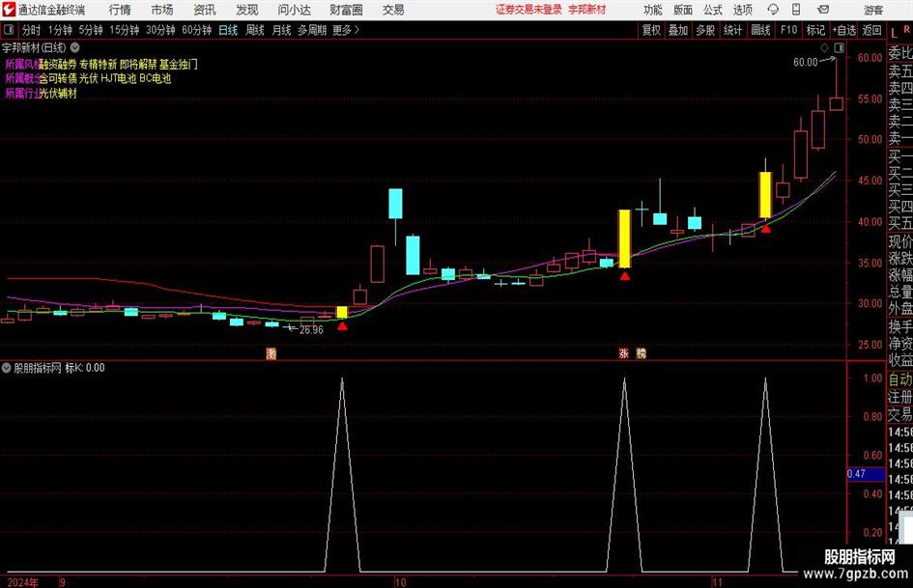The height and width of the screenshot is (588, 913).
Task: Click the 宇邦新材 stock name in title bar
Action: click(x=587, y=10)
